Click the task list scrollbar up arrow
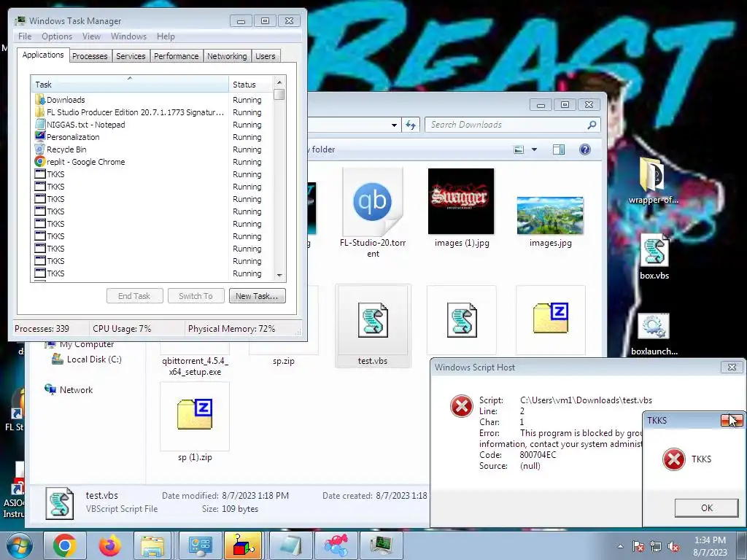The height and width of the screenshot is (560, 747). click(279, 82)
